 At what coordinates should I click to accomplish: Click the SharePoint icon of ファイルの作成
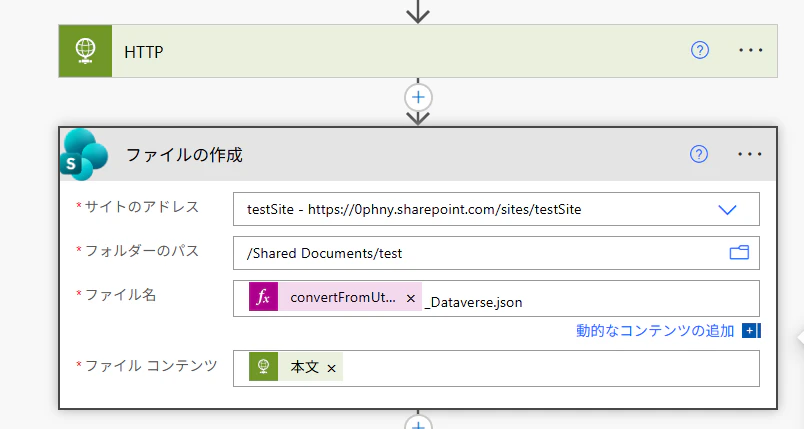tap(84, 154)
